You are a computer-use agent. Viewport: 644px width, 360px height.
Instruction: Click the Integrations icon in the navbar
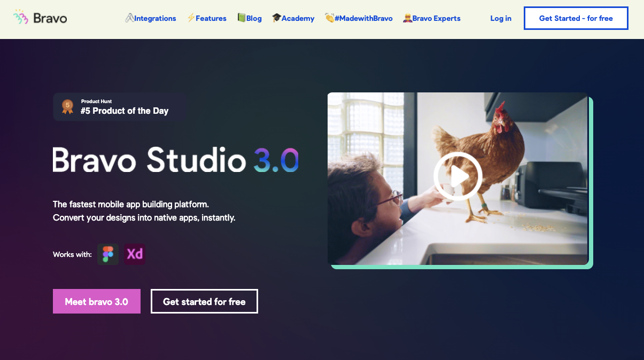coord(129,18)
